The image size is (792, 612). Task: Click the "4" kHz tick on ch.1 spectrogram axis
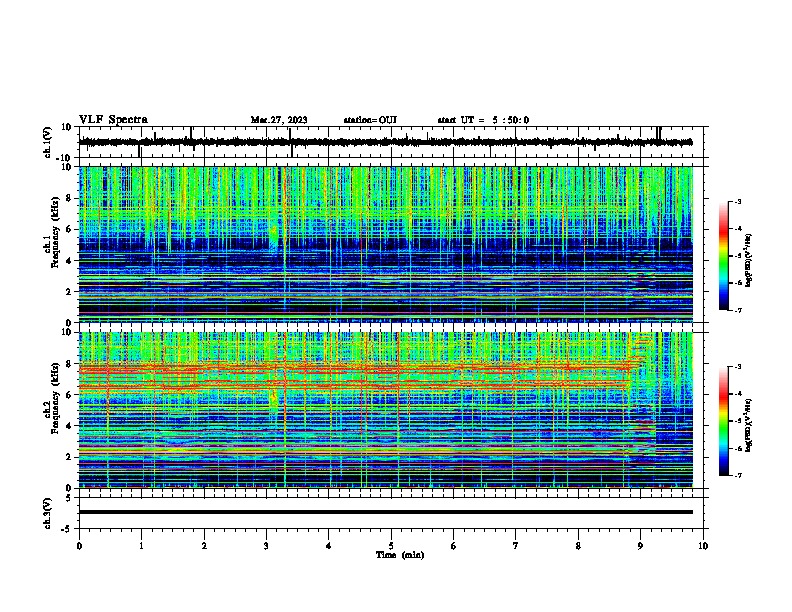pos(69,261)
